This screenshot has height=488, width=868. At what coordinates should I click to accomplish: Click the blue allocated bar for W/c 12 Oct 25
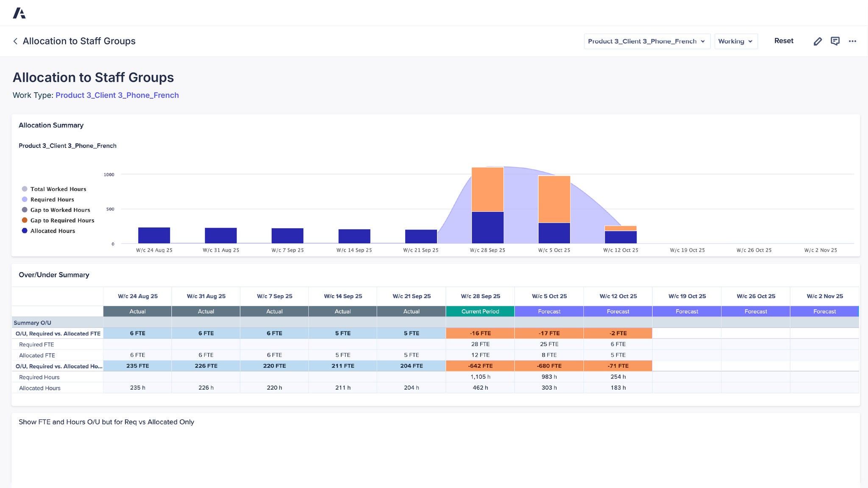click(620, 237)
